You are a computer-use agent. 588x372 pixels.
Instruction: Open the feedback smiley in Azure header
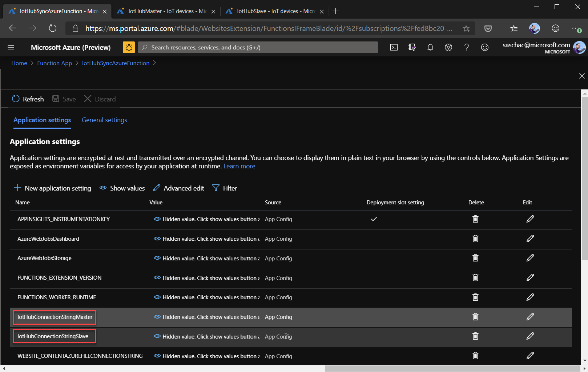[485, 47]
